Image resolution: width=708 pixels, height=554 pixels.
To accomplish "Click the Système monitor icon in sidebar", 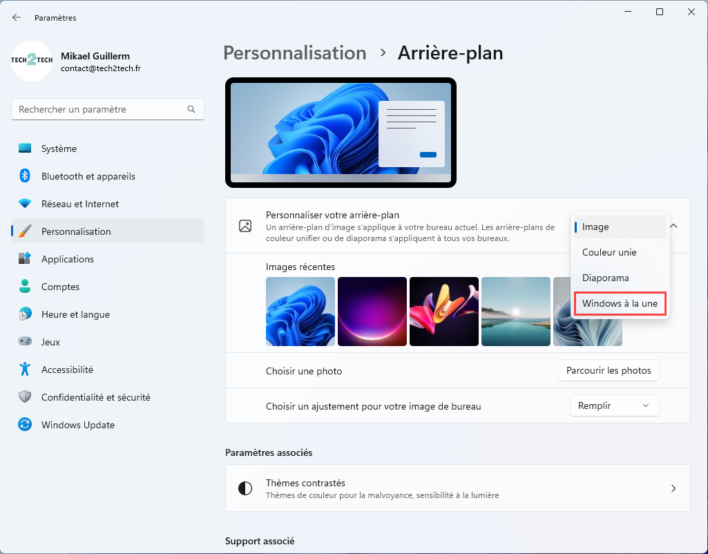I will 25,149.
